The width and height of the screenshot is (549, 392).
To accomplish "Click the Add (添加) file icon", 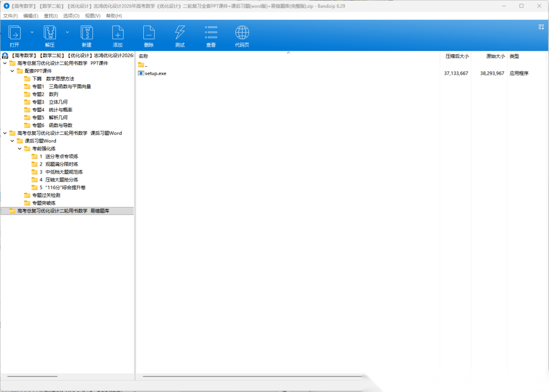I will point(117,33).
